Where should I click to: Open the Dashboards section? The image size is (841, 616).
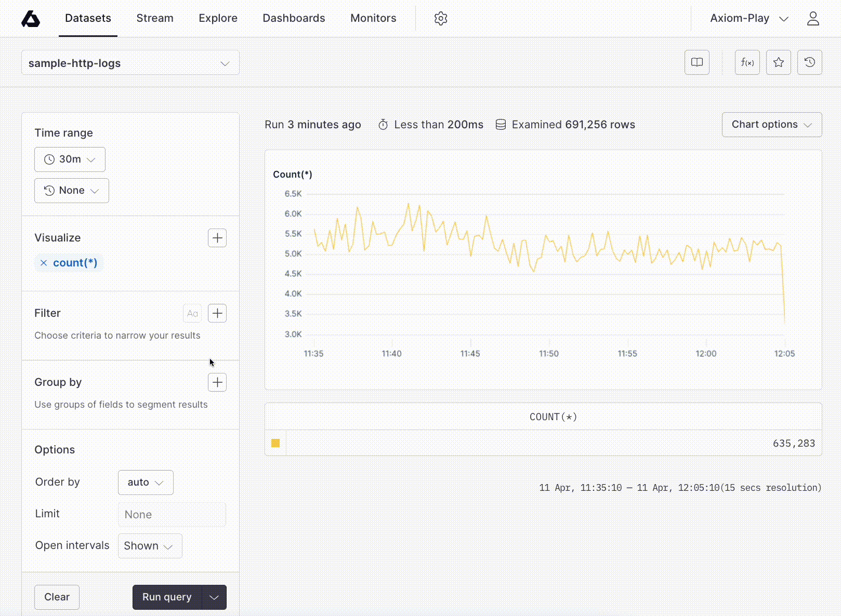pyautogui.click(x=294, y=18)
